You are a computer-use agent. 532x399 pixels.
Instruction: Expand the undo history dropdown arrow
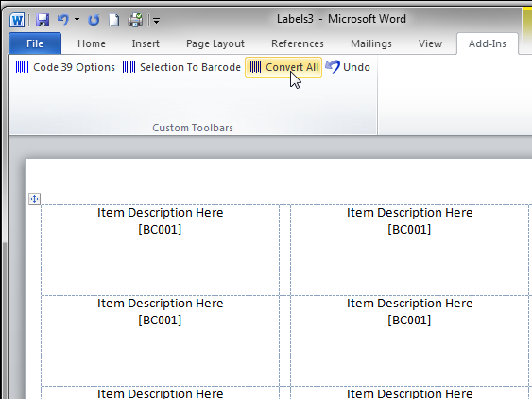coord(77,20)
